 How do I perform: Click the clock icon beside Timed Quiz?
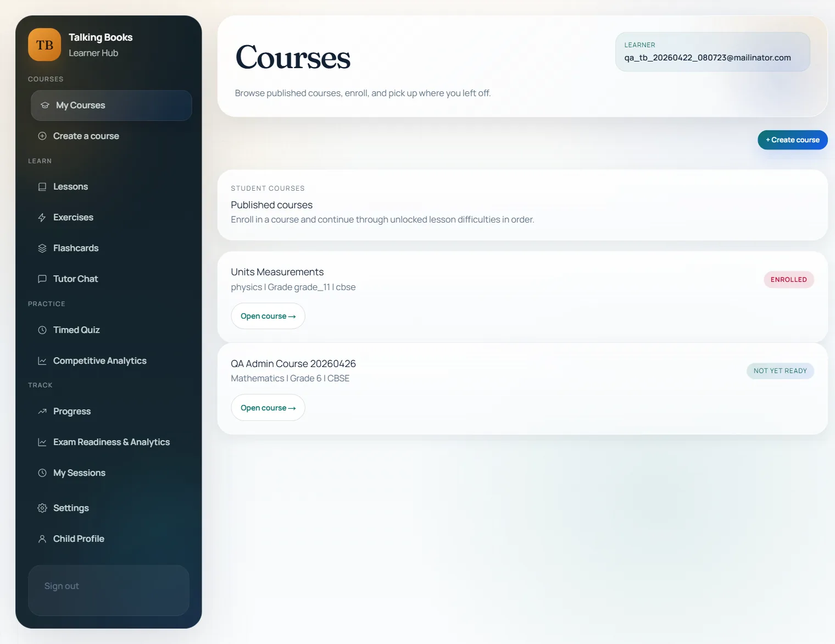pos(42,330)
